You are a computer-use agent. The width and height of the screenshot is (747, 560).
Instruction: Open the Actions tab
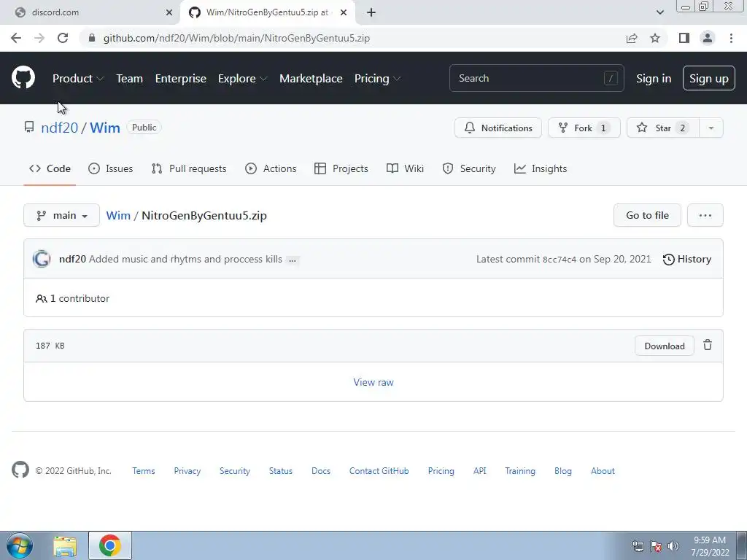click(271, 168)
